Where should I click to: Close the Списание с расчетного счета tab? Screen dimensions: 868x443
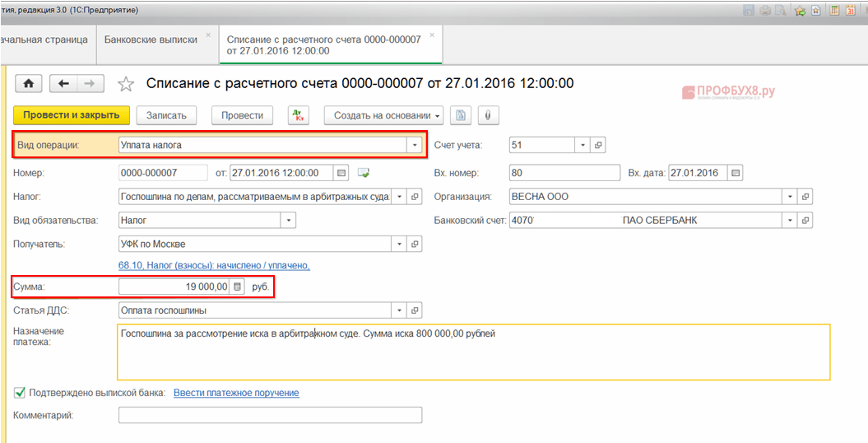[x=432, y=35]
